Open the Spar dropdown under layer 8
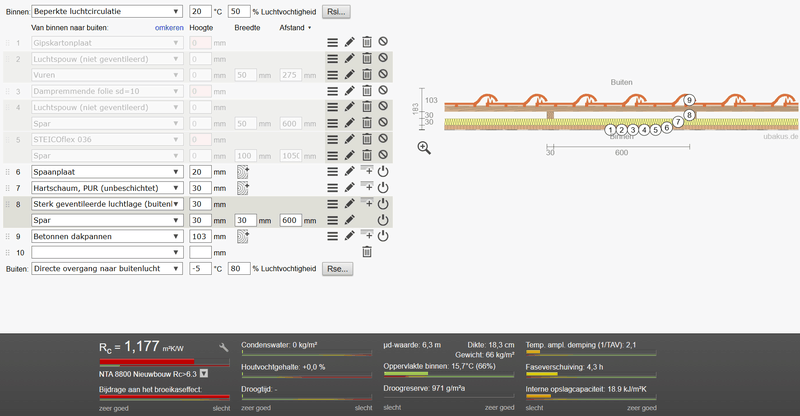Screen dimensions: 800x416 pos(107,220)
